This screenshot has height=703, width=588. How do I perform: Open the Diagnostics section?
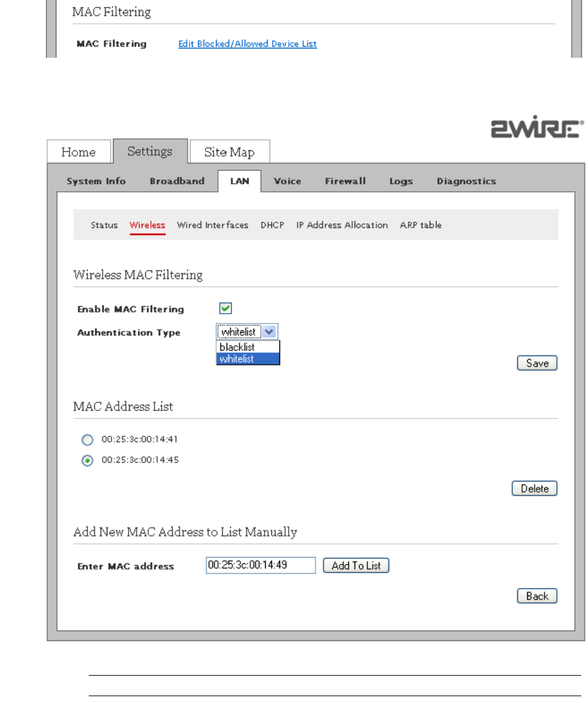pos(466,181)
